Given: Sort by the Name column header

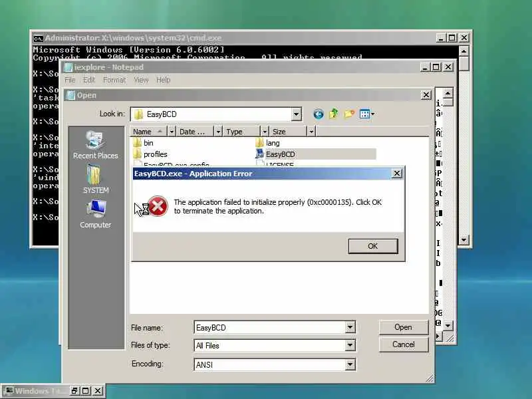Looking at the screenshot, I should [148, 131].
